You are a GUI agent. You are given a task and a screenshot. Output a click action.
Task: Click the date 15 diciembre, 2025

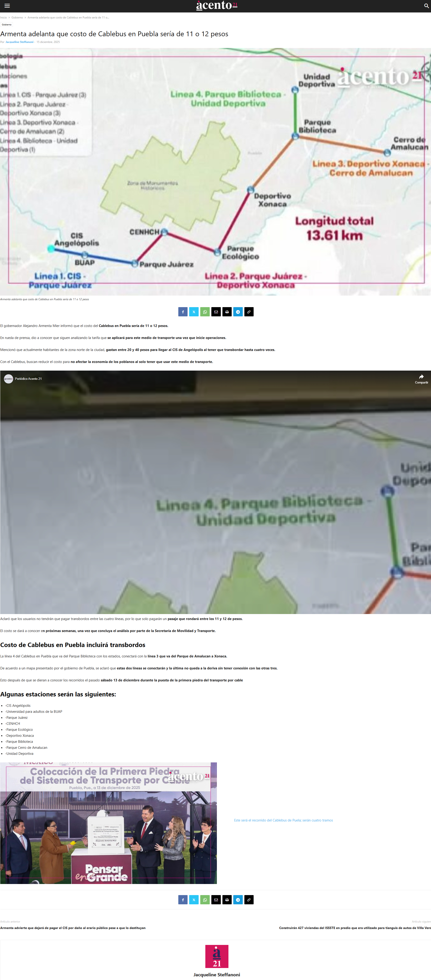(x=48, y=42)
